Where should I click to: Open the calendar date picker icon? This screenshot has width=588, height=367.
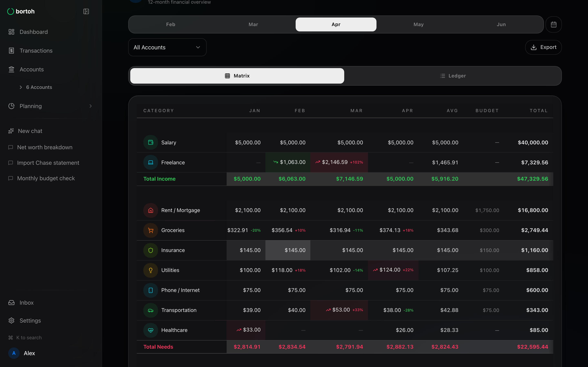tap(553, 24)
